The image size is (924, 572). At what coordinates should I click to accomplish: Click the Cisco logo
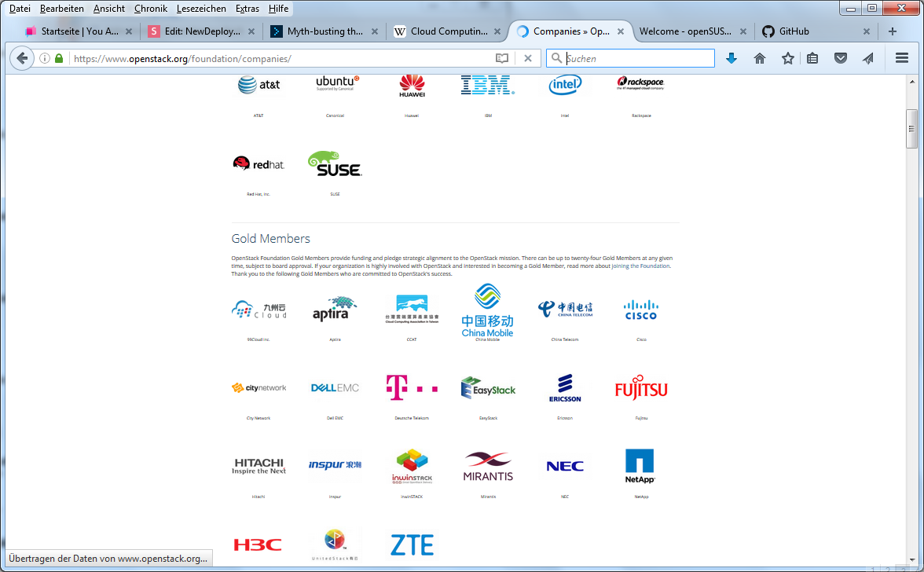point(640,310)
